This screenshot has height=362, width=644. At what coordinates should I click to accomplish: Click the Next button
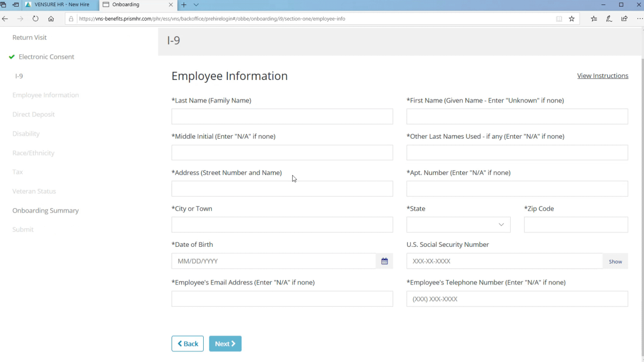225,343
